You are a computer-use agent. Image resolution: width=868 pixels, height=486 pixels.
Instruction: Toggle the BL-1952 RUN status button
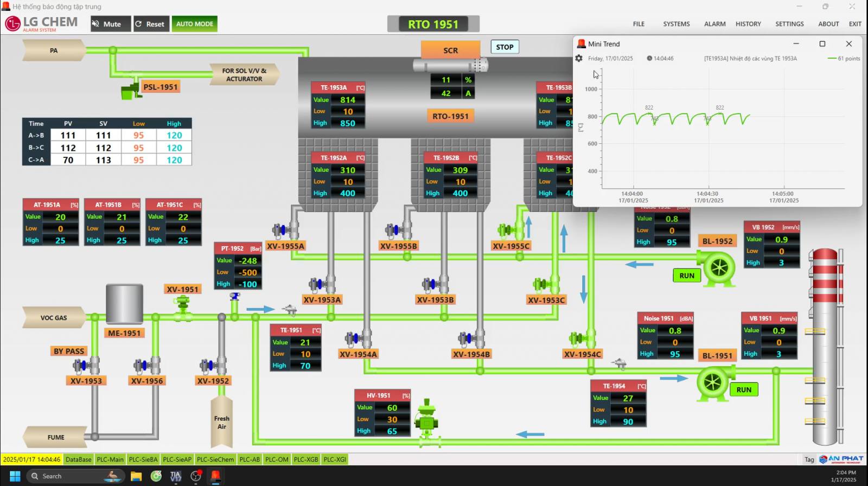click(x=686, y=276)
